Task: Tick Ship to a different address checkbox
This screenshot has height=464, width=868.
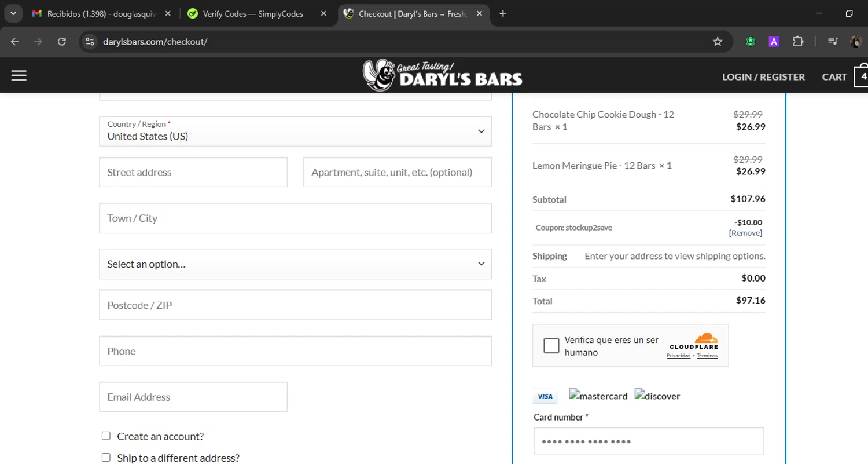Action: click(106, 457)
